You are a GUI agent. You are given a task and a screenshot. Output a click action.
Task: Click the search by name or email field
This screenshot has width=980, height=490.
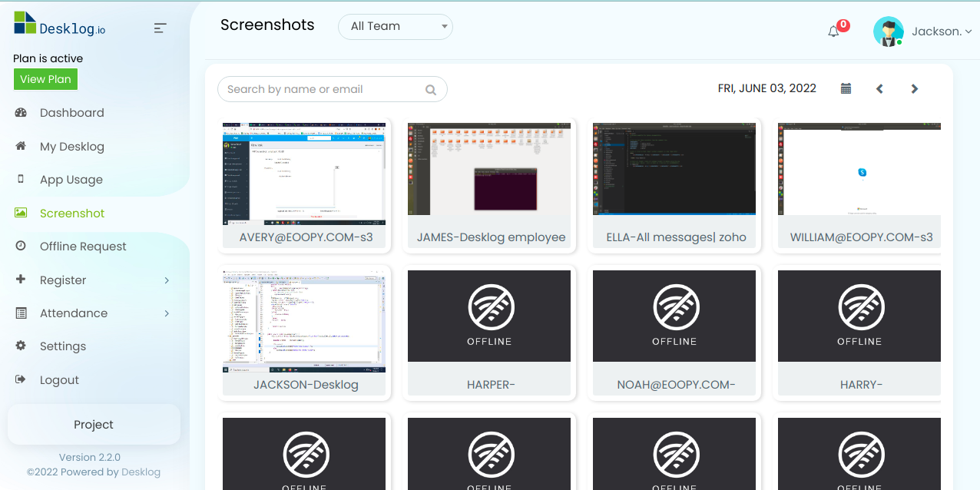click(332, 89)
